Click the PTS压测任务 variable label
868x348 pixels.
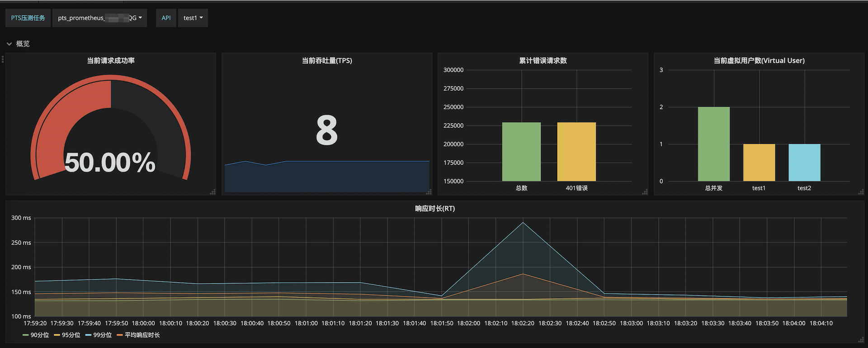point(28,18)
